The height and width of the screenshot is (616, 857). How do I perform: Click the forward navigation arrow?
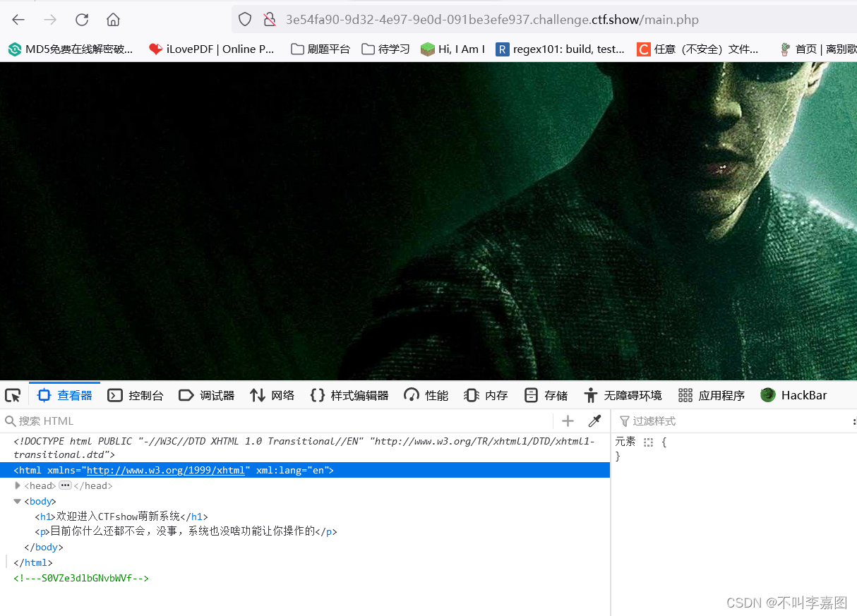pyautogui.click(x=50, y=20)
